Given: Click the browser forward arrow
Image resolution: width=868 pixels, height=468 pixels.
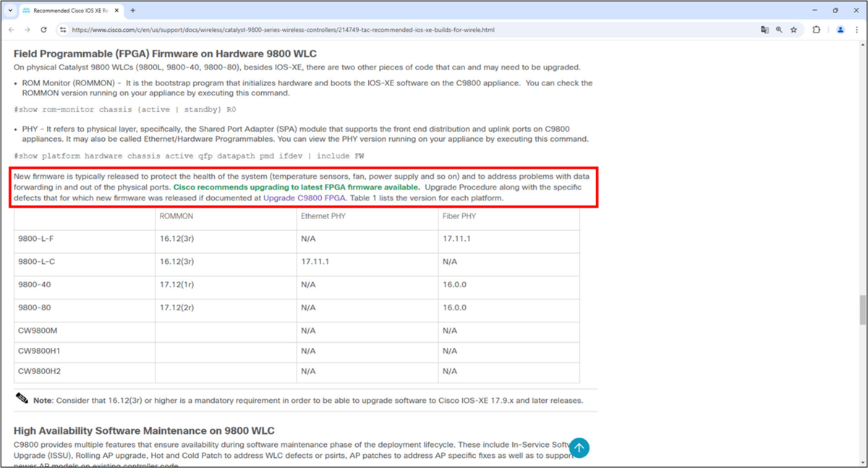Looking at the screenshot, I should click(x=27, y=30).
